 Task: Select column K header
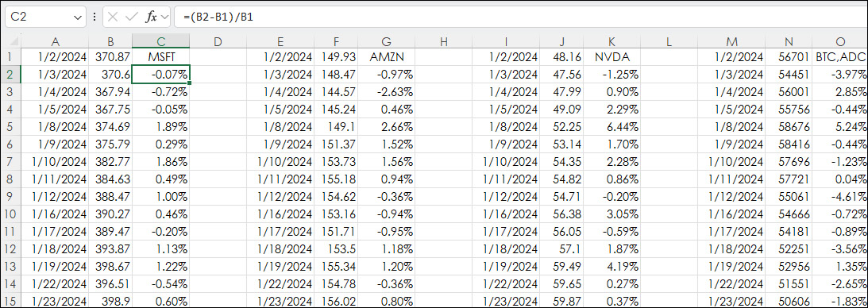[x=611, y=41]
